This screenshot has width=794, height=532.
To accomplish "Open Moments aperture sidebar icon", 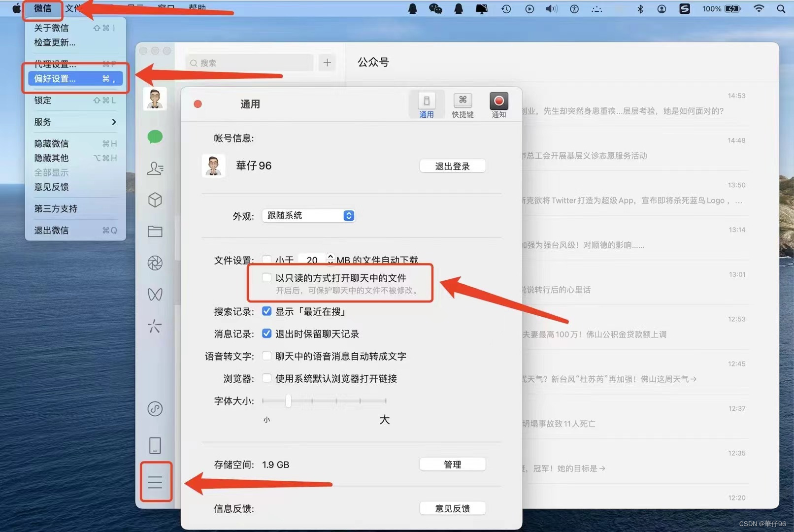I will coord(155,263).
